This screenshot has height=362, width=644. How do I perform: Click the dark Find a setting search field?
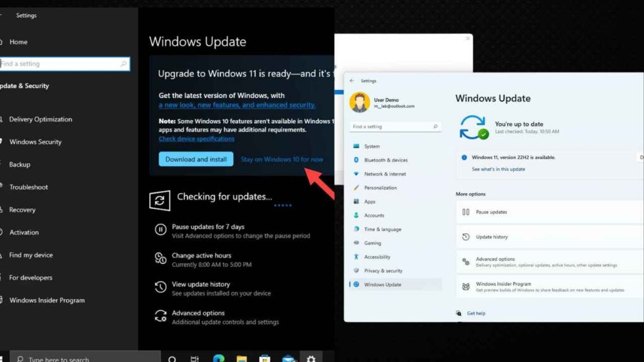click(65, 63)
